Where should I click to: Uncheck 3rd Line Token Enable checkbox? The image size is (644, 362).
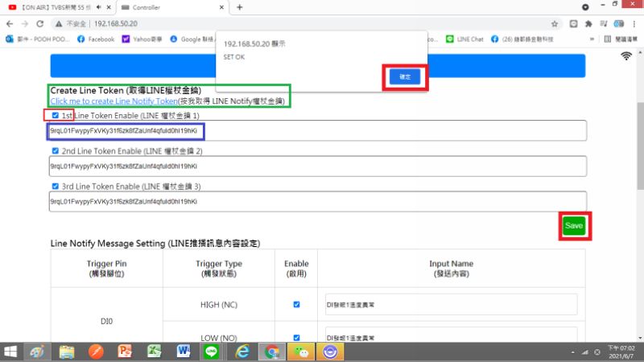pos(55,186)
